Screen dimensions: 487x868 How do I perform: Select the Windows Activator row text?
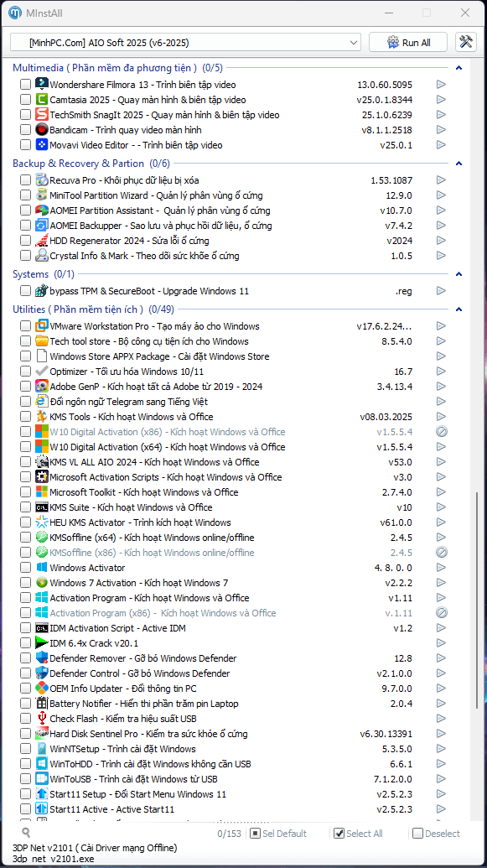[x=87, y=568]
